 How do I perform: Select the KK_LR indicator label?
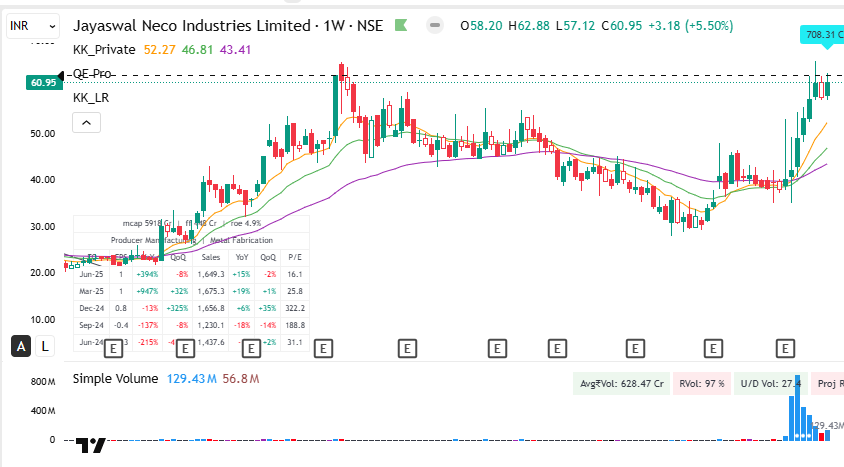point(91,97)
